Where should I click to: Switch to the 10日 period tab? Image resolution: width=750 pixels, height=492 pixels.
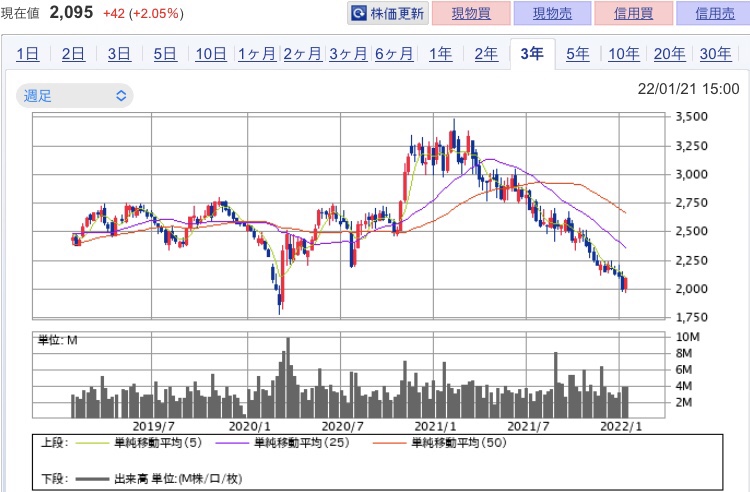coord(211,54)
